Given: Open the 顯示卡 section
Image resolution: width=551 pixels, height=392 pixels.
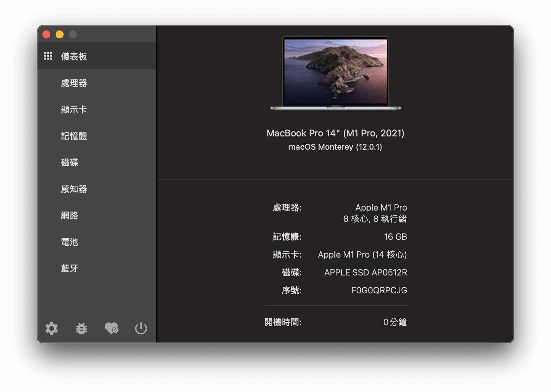Looking at the screenshot, I should tap(74, 110).
